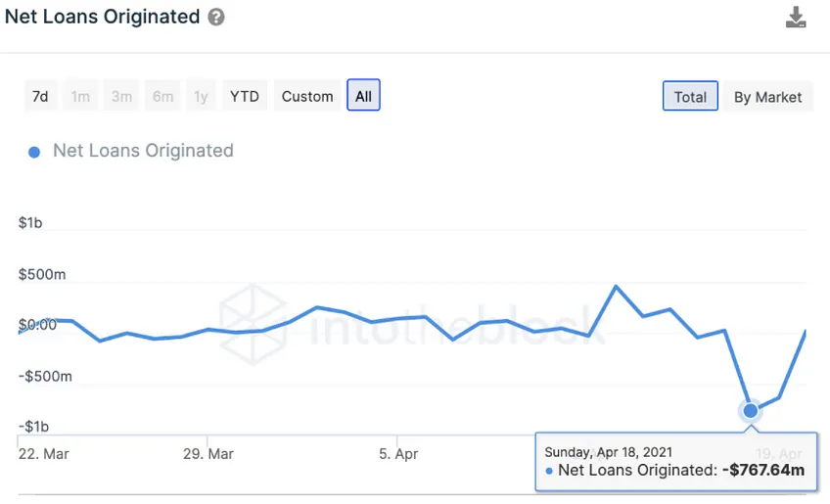Click the chart peak above $0.00 line

[616, 287]
